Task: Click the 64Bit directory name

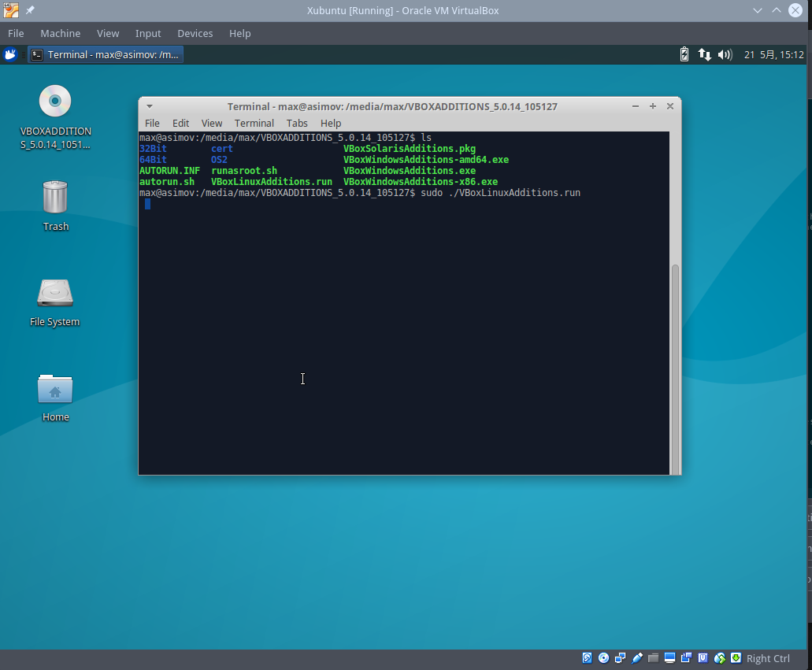Action: pos(153,160)
